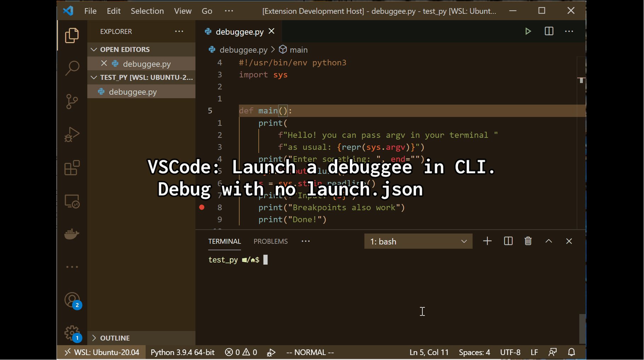Open the errors and warnings count

241,352
